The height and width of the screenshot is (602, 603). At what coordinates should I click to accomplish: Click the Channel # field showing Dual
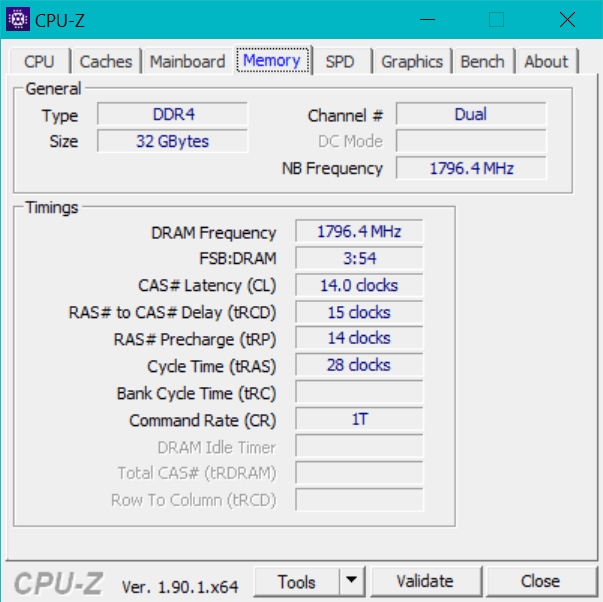coord(471,114)
